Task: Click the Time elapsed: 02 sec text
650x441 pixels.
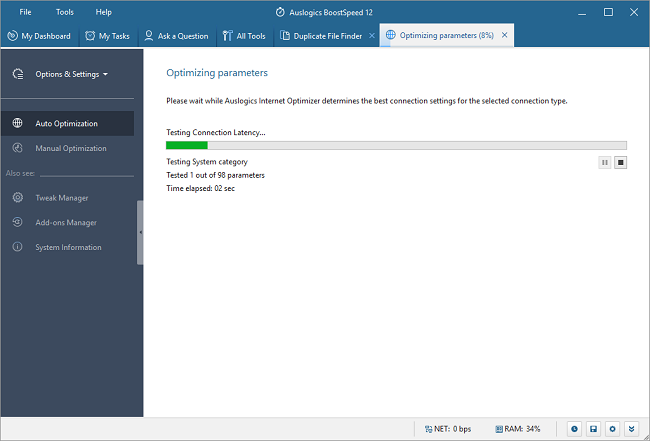Action: click(x=200, y=189)
